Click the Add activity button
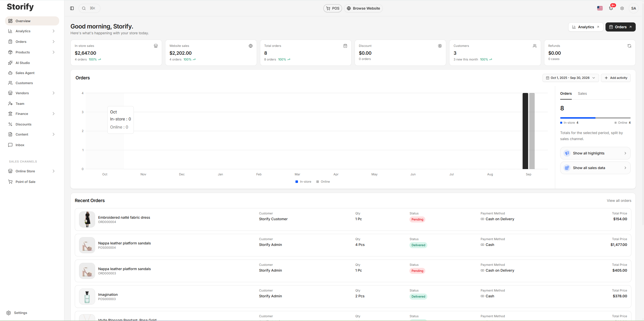644x321 pixels. [616, 78]
